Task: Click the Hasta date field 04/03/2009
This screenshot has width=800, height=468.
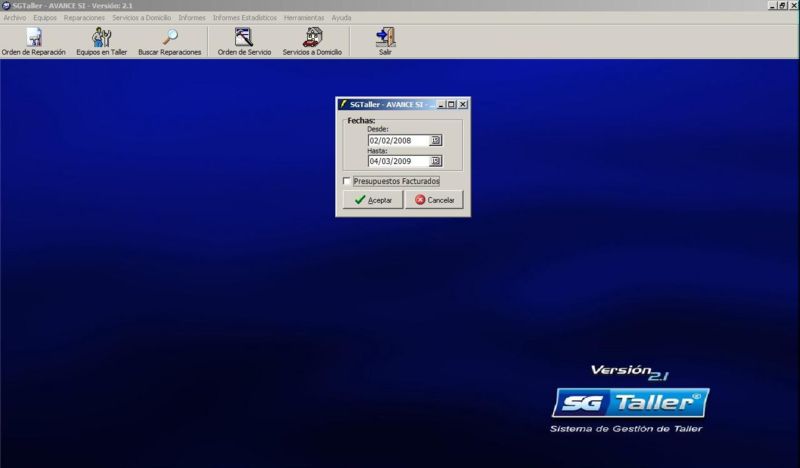Action: point(399,161)
